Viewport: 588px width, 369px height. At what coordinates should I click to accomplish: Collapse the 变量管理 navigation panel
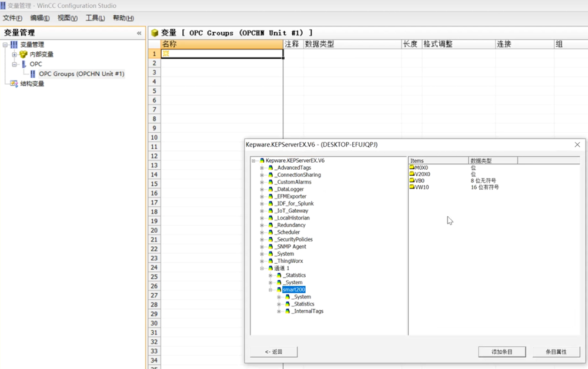139,33
